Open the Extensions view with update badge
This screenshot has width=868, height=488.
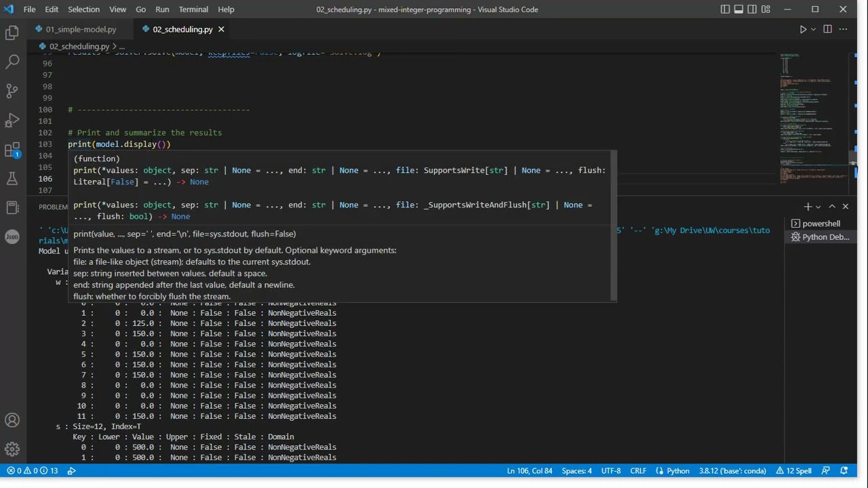point(12,150)
